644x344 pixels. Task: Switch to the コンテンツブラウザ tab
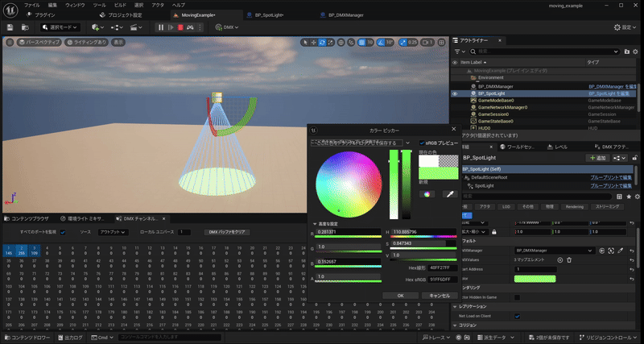tap(27, 218)
